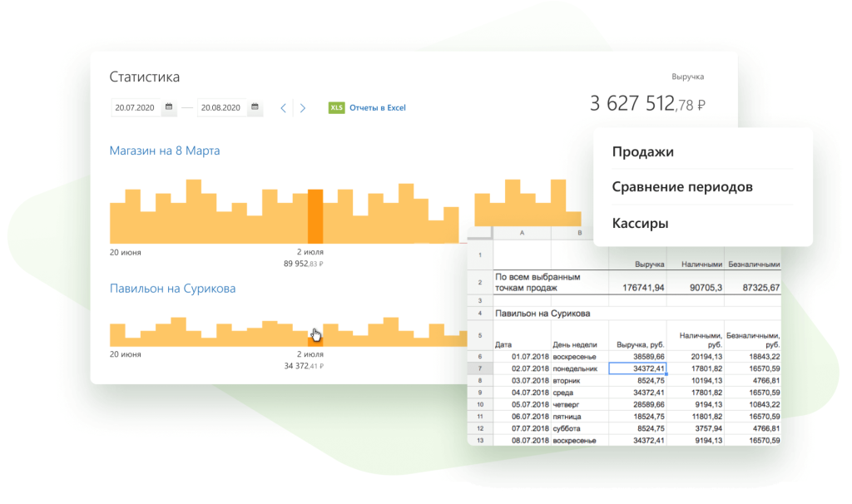Select spreadsheet cell with value 34372,41 in row 7
Viewport: 852px width, 504px height.
[637, 368]
